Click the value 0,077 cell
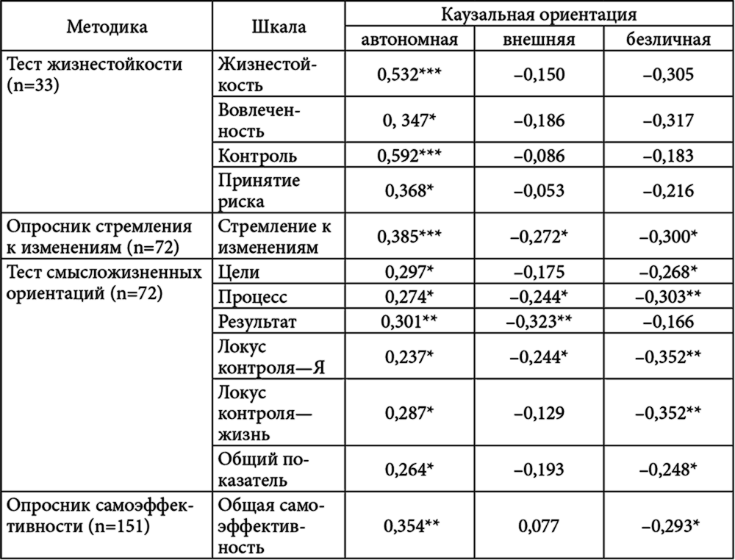 pyautogui.click(x=539, y=526)
